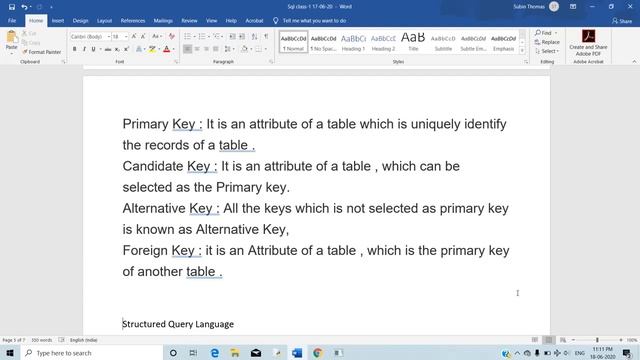Open Mail app from taskbar
Viewport: 640px width, 360px height.
click(256, 353)
